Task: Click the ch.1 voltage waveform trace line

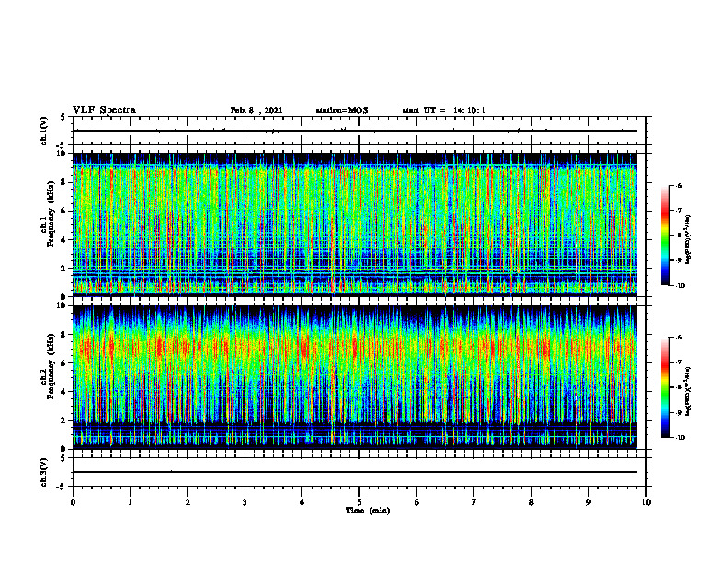Action: point(355,131)
